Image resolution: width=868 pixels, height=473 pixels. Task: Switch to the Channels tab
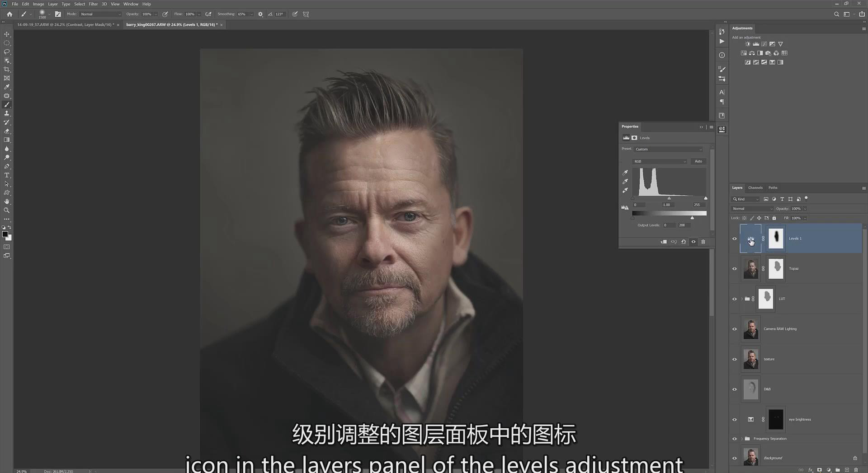pos(755,187)
